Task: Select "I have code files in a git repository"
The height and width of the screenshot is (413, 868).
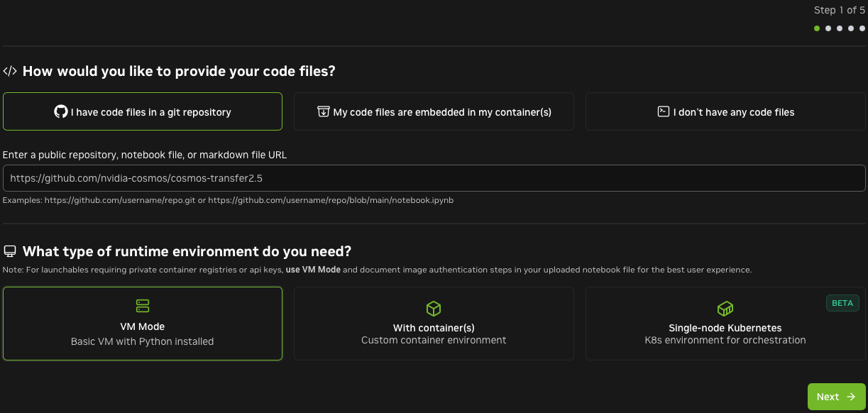Action: tap(143, 111)
